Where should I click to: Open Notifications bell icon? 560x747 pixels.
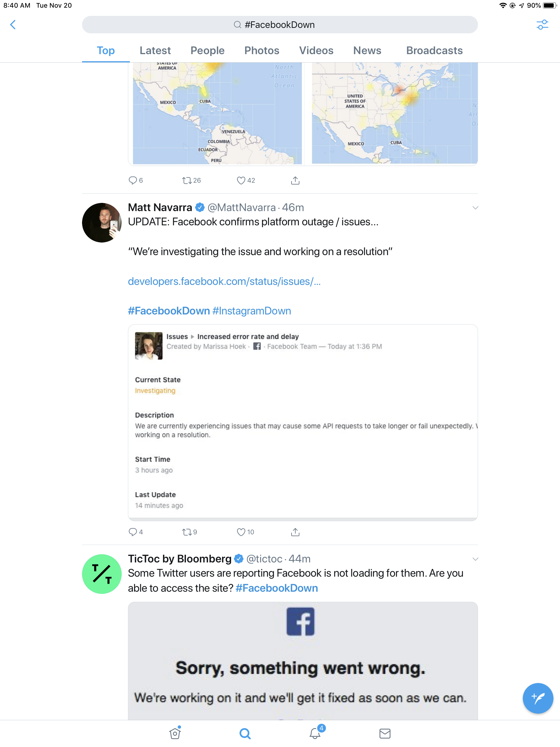click(315, 733)
